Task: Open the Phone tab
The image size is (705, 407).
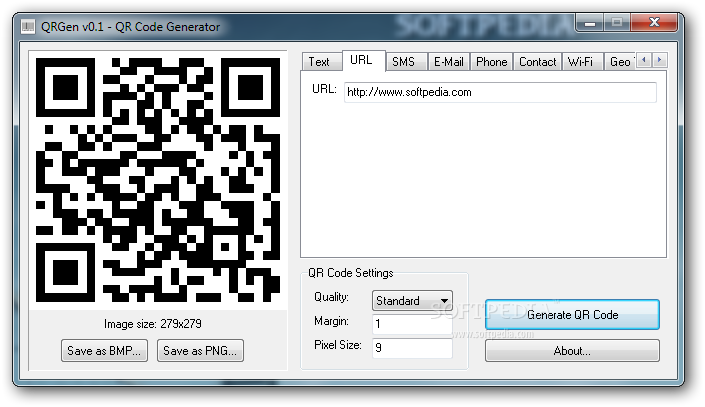Action: point(491,62)
